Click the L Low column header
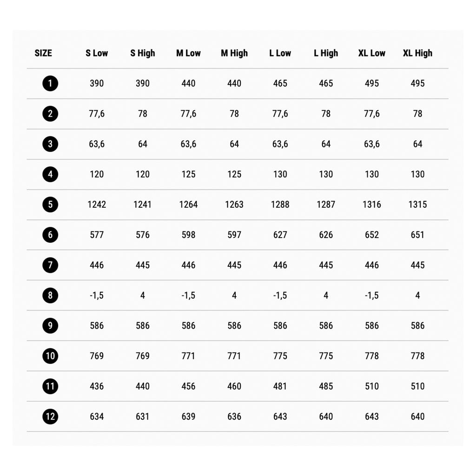The width and height of the screenshot is (476, 476). [x=280, y=53]
